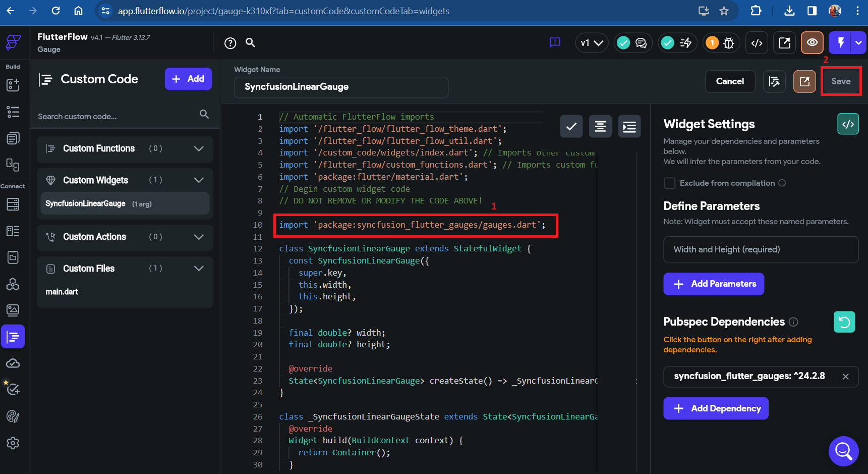This screenshot has height=474, width=868.
Task: Click the compile AI code icon beside Cancel
Action: coord(774,81)
